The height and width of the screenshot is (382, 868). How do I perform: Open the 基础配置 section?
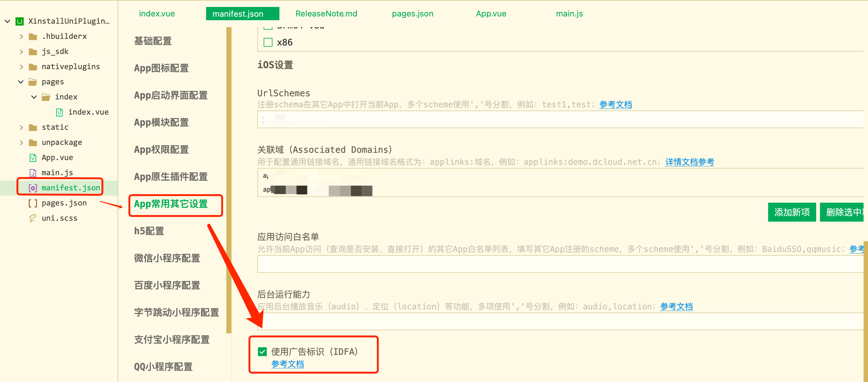(152, 41)
